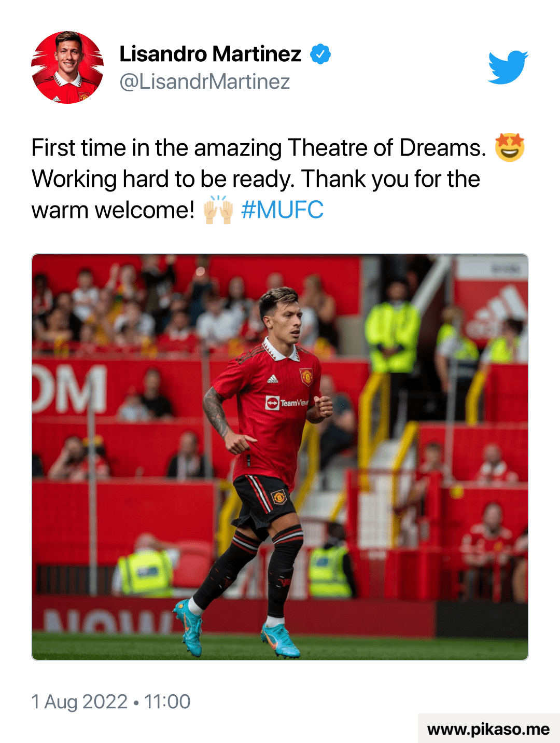Open the @LisandrMartinez handle
The image size is (560, 743).
tap(205, 82)
